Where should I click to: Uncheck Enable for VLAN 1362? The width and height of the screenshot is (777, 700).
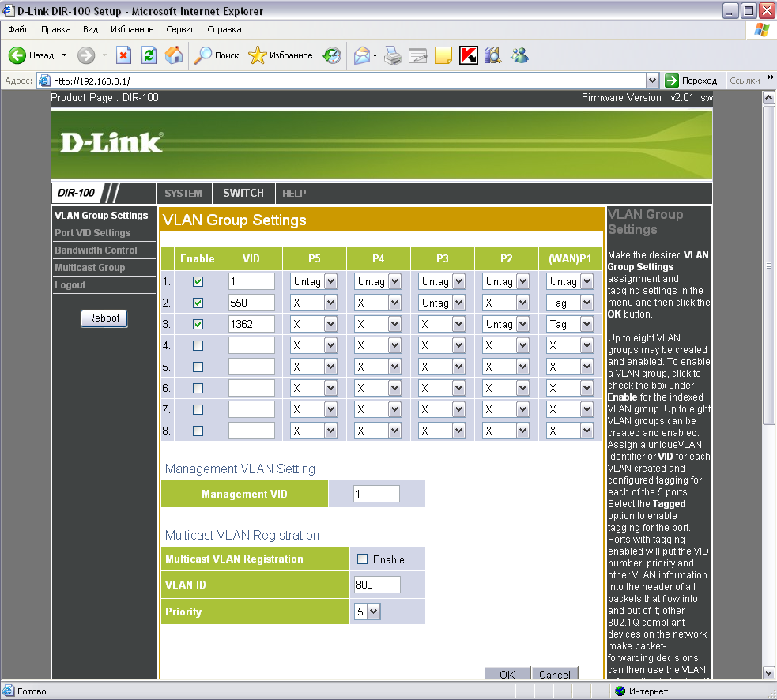point(198,325)
